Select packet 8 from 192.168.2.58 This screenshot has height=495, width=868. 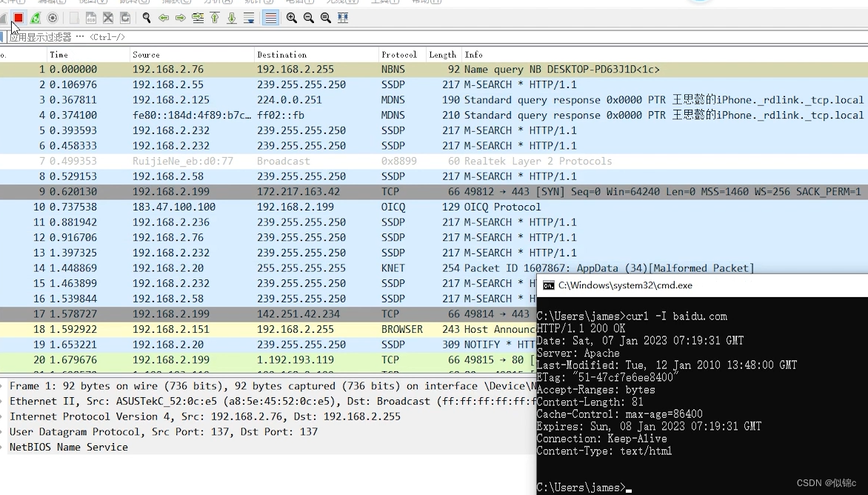434,176
